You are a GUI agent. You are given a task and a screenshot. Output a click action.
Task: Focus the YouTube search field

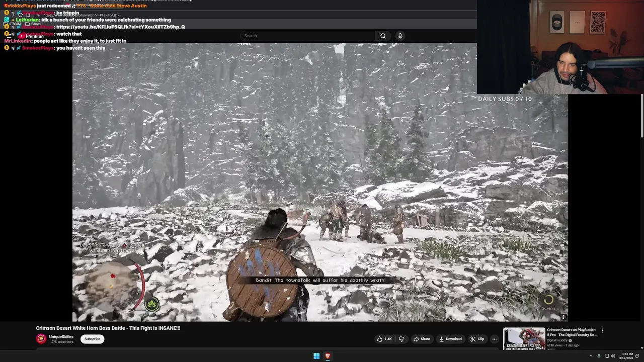click(308, 36)
